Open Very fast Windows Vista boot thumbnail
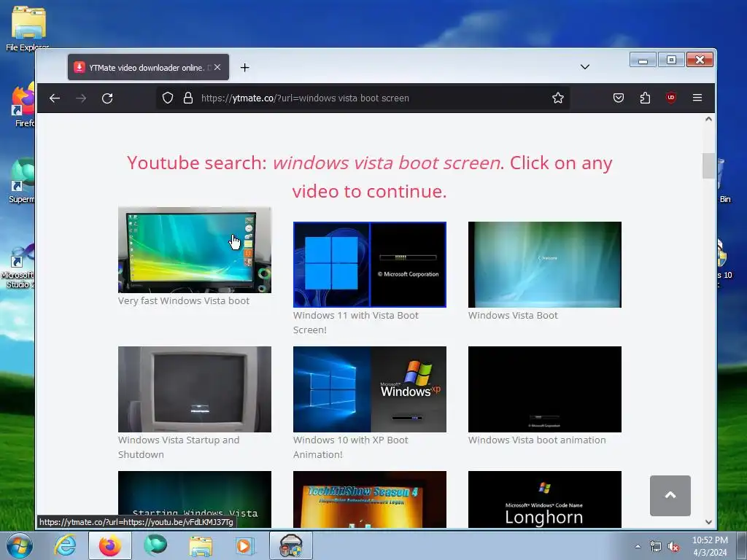Screen dimensions: 747x560 click(194, 250)
